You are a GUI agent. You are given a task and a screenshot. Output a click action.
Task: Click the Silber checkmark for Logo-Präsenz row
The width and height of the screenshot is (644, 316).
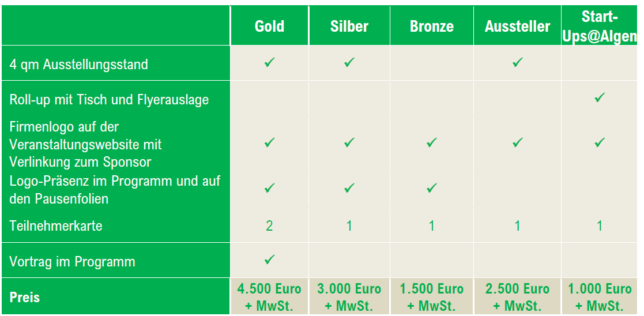tap(349, 188)
